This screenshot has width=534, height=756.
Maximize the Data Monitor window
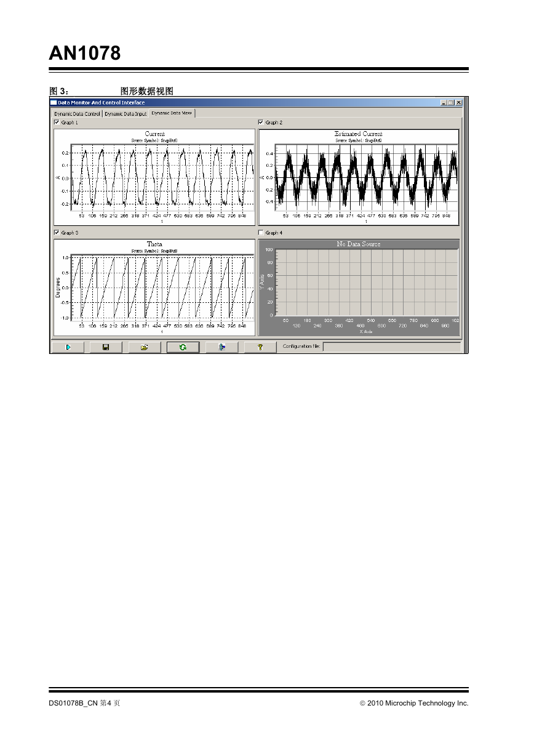(x=451, y=103)
